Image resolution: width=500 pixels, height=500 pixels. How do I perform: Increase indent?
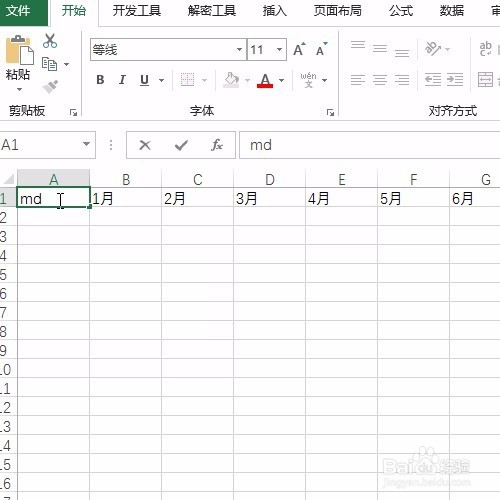coord(455,80)
